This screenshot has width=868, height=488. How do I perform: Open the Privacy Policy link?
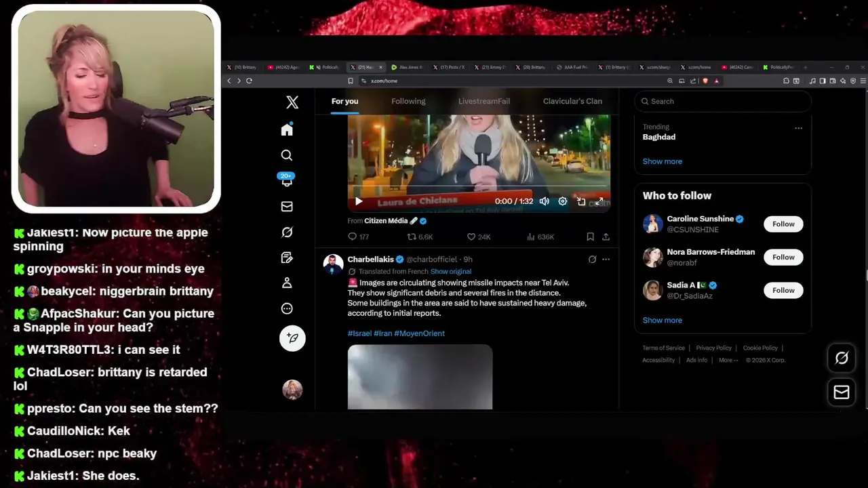click(x=713, y=348)
